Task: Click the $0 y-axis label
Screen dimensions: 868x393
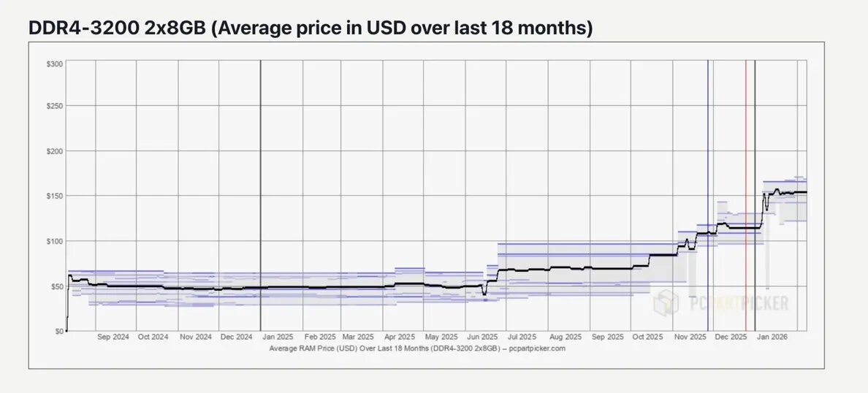Action: pyautogui.click(x=58, y=331)
